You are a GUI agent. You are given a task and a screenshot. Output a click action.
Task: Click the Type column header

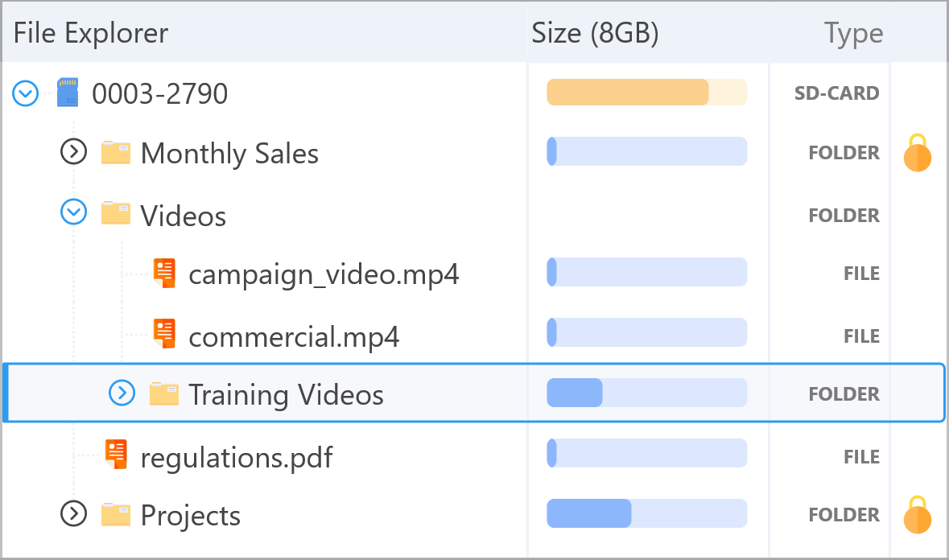pos(853,33)
